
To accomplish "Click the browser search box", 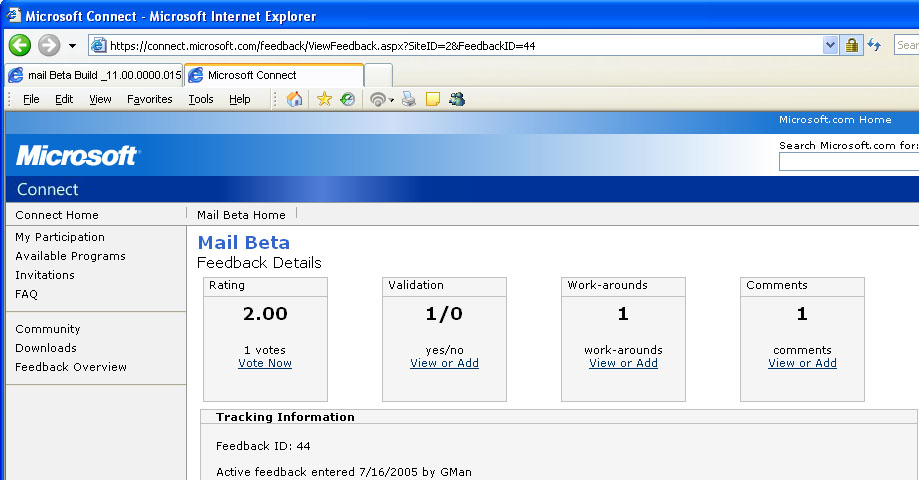I will (x=906, y=45).
